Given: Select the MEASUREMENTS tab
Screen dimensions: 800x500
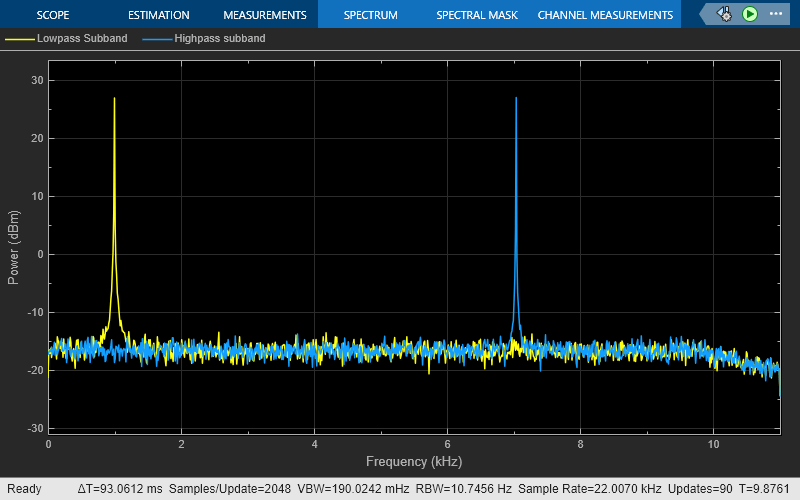Looking at the screenshot, I should pos(265,15).
